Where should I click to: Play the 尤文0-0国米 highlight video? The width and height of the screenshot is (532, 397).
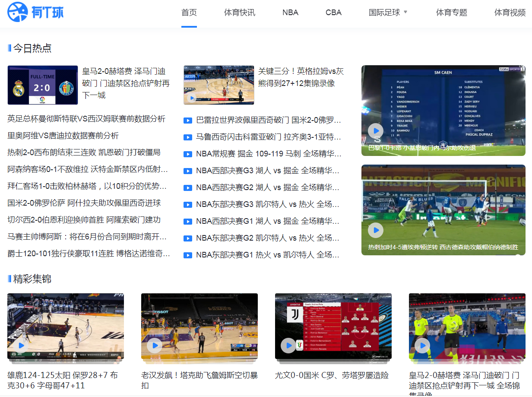pyautogui.click(x=288, y=346)
